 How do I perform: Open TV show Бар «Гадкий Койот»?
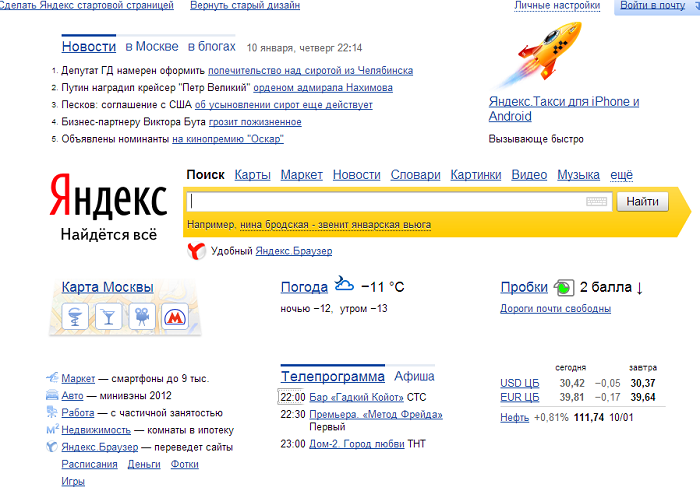[356, 397]
